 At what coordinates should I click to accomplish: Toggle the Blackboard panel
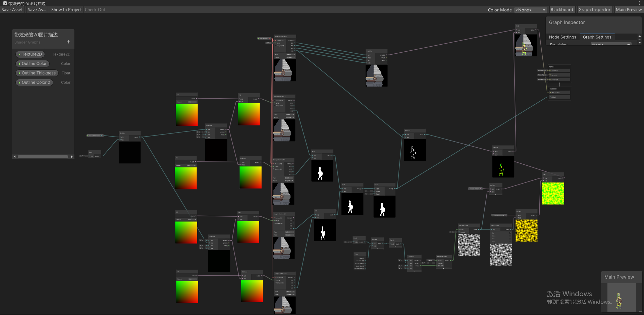(x=562, y=9)
